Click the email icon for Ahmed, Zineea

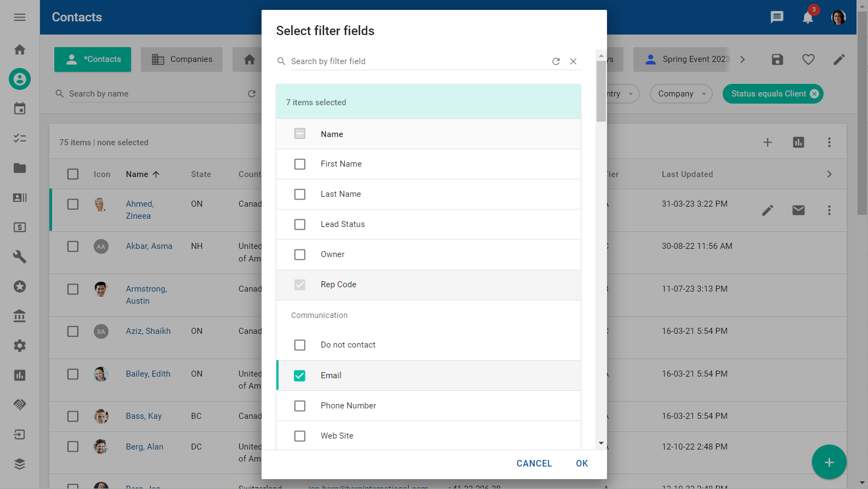point(798,210)
